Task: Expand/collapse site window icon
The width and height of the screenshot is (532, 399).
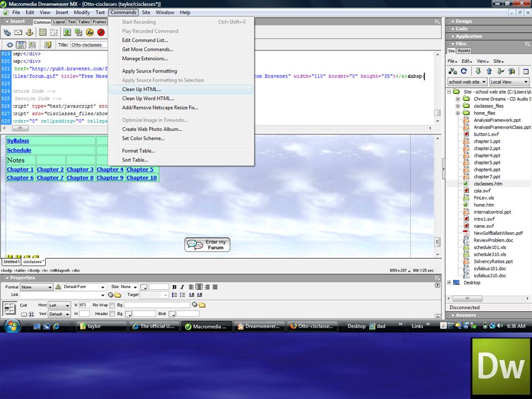Action: pyautogui.click(x=525, y=71)
